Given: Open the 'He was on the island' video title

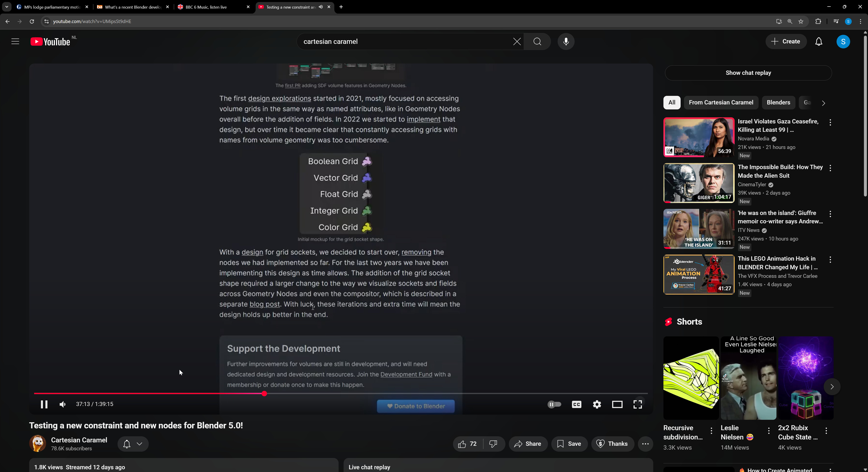Looking at the screenshot, I should tap(780, 217).
